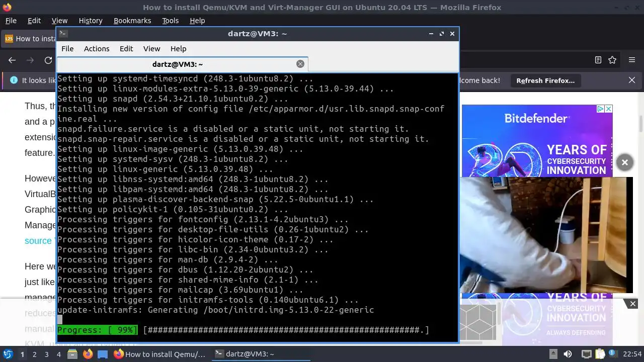Dismiss the Refresh Firefox notification bar
644x362 pixels.
[632, 80]
